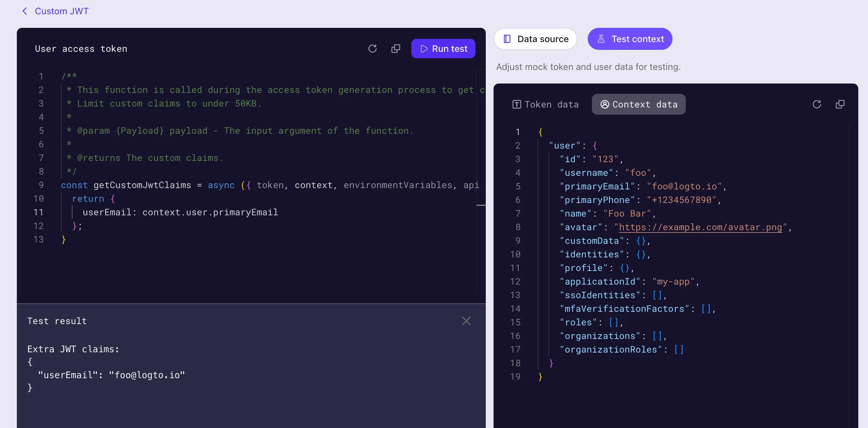Click the T icon on Token data tab

click(x=517, y=104)
